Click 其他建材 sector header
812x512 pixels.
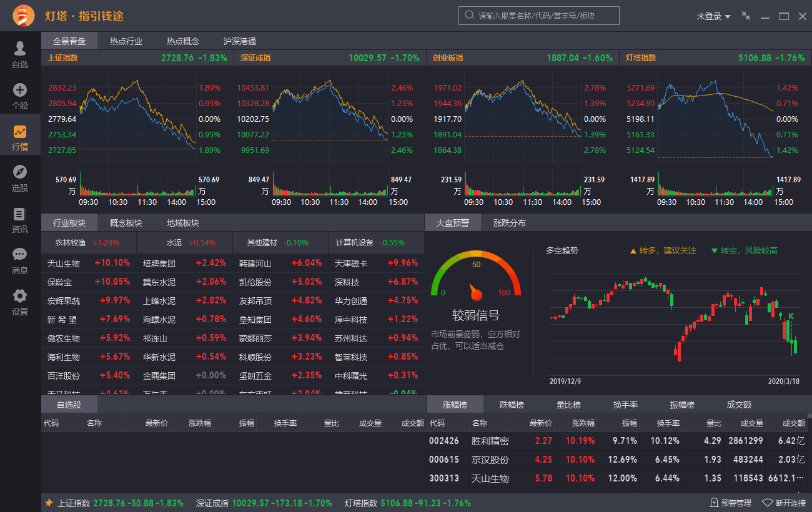(x=280, y=243)
